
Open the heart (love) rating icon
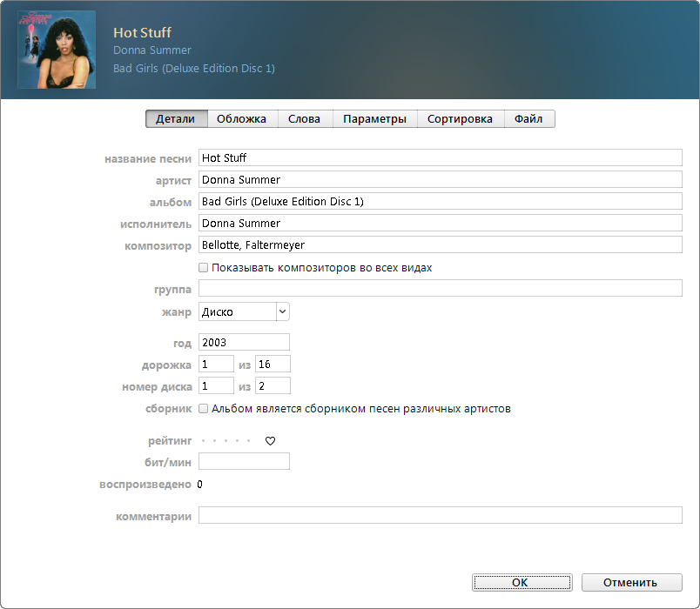click(270, 441)
